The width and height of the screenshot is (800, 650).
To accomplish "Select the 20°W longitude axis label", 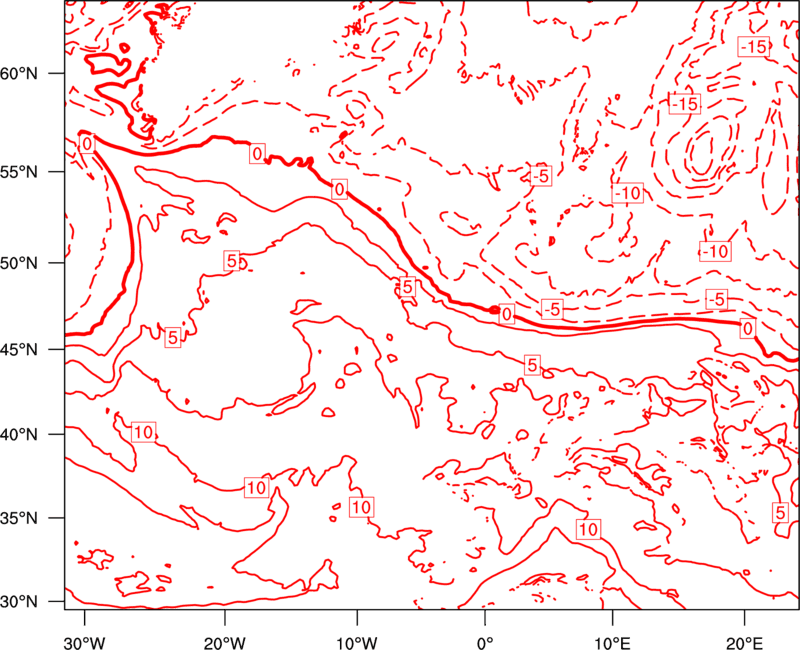I will (224, 642).
